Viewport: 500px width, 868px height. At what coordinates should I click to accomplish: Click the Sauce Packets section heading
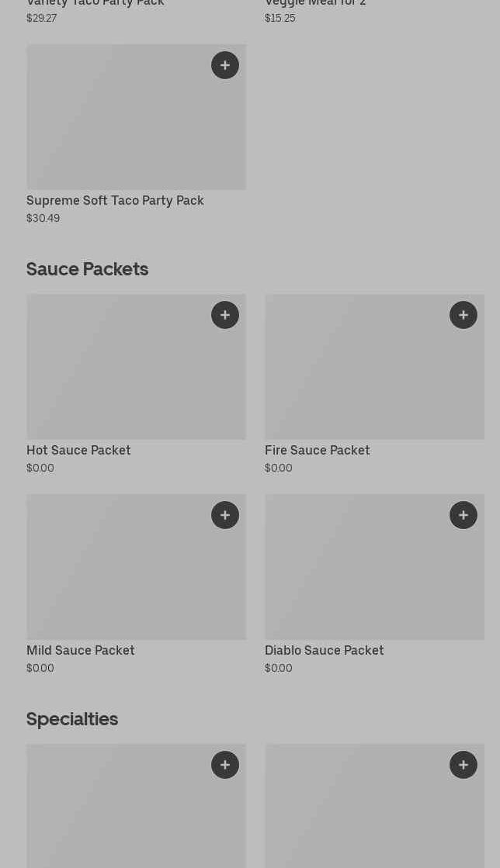[x=87, y=268]
